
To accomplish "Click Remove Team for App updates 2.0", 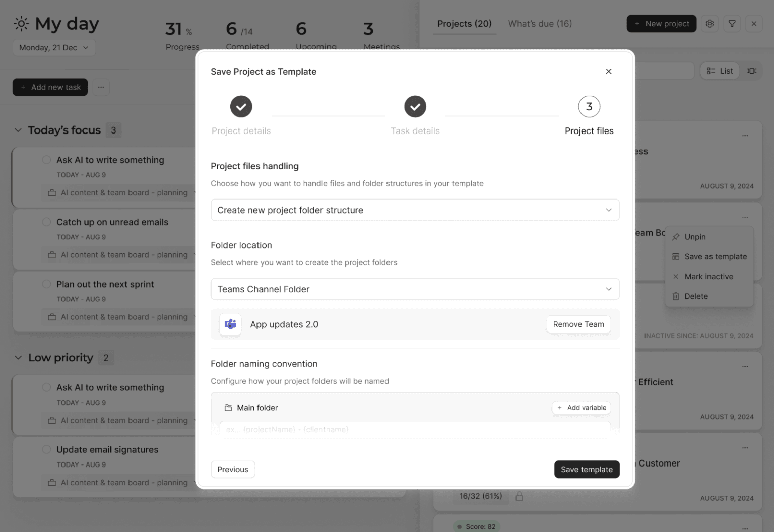I will coord(578,324).
